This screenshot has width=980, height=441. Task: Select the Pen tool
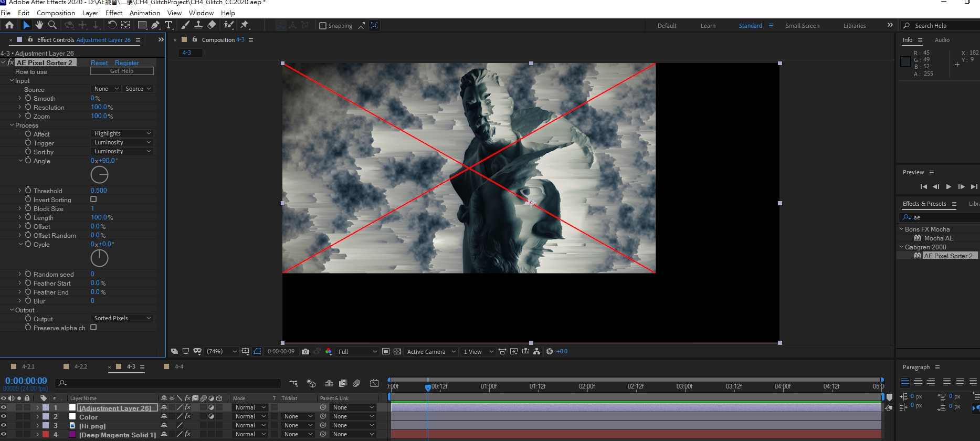(x=155, y=25)
